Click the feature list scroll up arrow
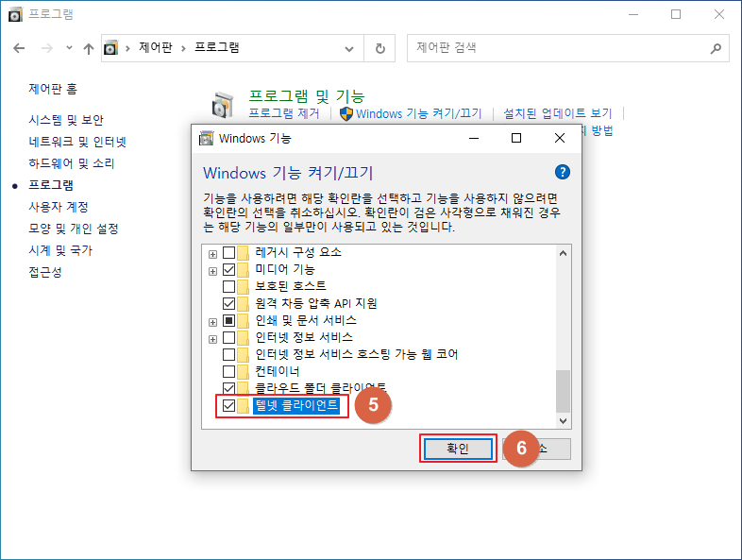 click(564, 253)
